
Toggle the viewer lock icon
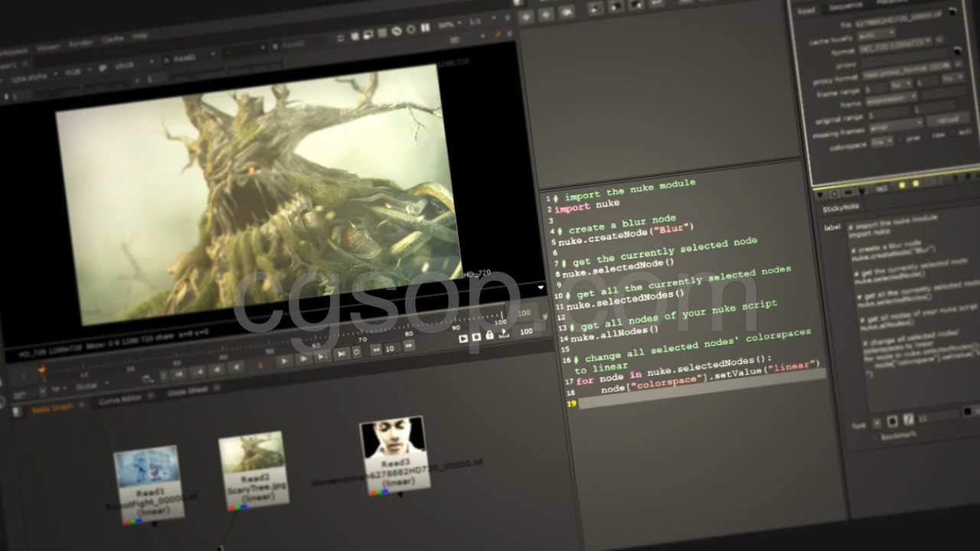[490, 334]
